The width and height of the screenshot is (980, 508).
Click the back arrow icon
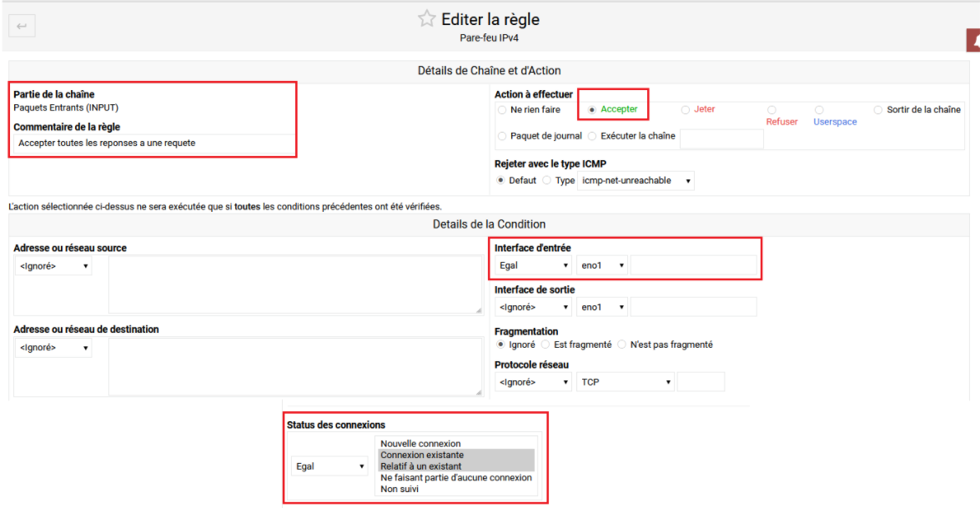[21, 25]
